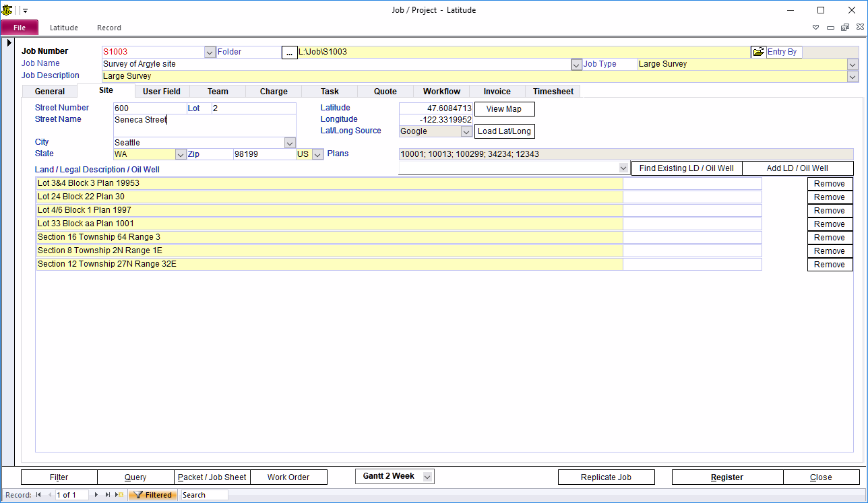This screenshot has width=868, height=503.
Task: Open the Gantt 2 Week dropdown
Action: click(x=427, y=477)
